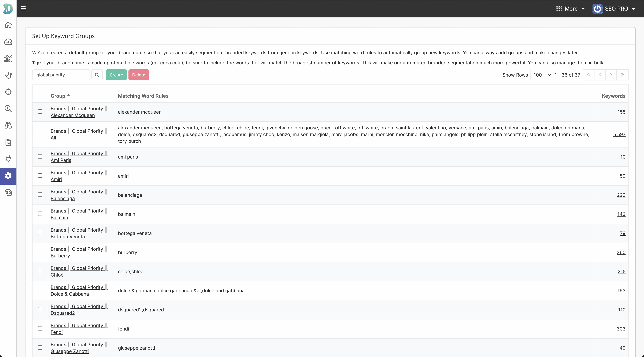The width and height of the screenshot is (644, 357).
Task: Open the chart analytics icon in sidebar
Action: [8, 58]
